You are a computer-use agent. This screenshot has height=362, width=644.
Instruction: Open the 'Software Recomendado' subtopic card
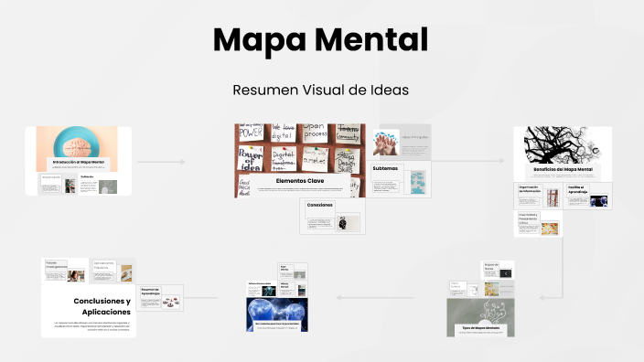tap(262, 289)
